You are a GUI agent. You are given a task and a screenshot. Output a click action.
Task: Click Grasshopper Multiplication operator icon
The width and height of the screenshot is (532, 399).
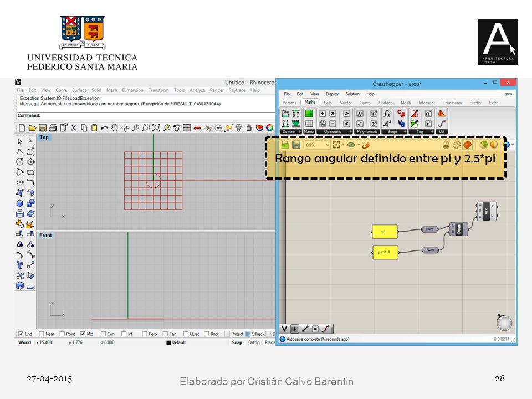click(333, 114)
